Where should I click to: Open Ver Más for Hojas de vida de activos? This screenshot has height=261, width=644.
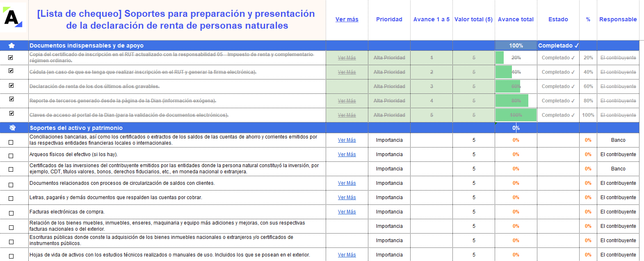click(x=347, y=255)
